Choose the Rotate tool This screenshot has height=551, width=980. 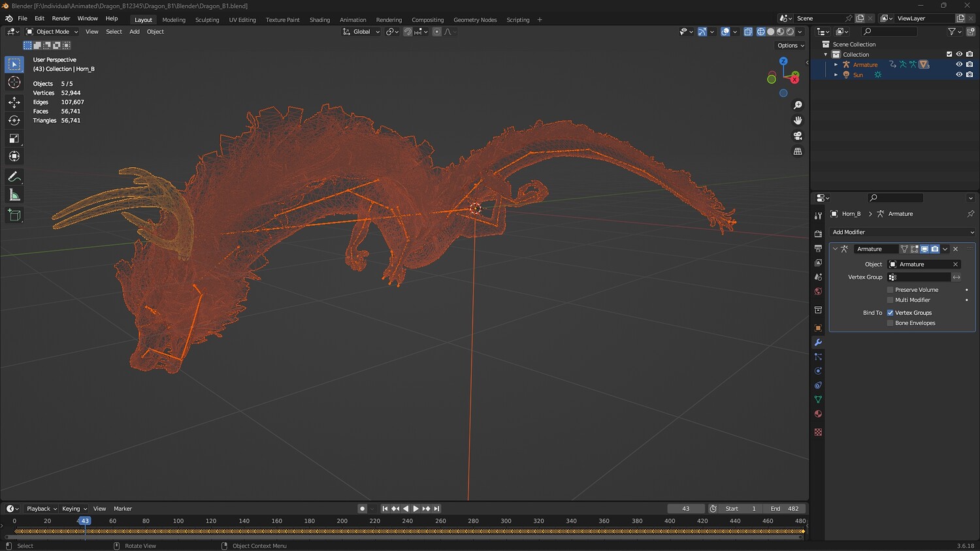point(14,120)
